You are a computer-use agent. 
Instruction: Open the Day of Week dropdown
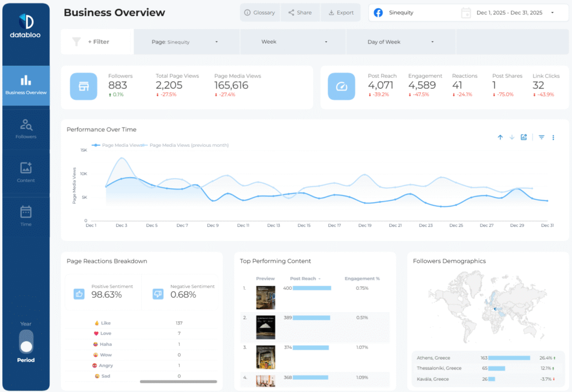point(400,42)
